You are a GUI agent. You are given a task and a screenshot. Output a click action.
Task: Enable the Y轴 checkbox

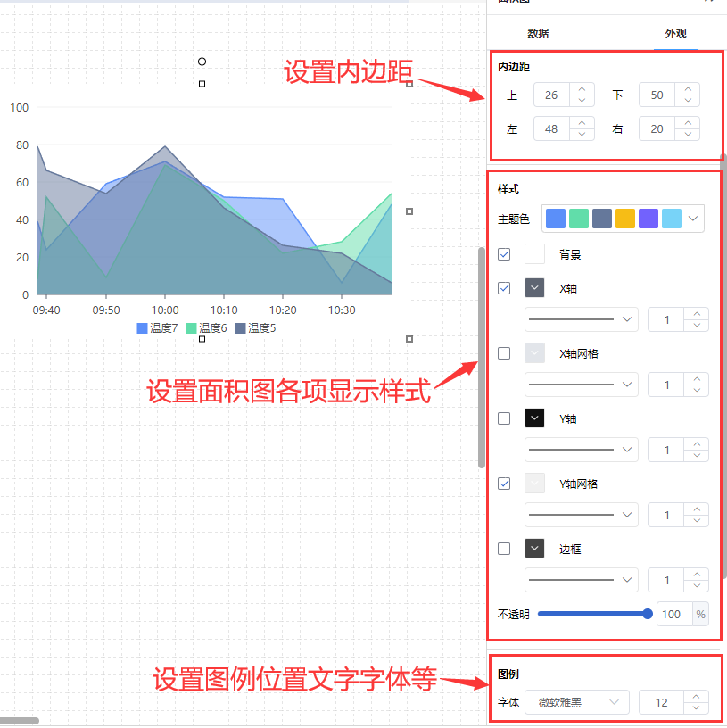504,418
